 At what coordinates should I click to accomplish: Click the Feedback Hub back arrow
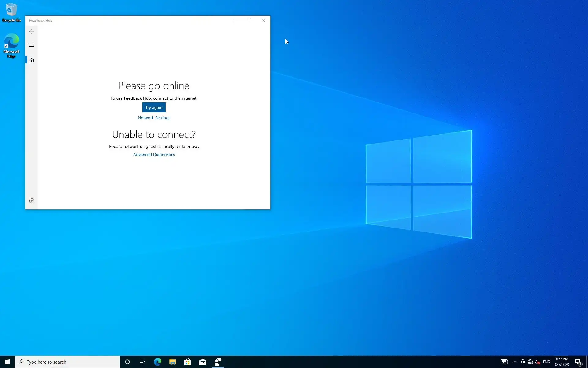click(x=32, y=32)
